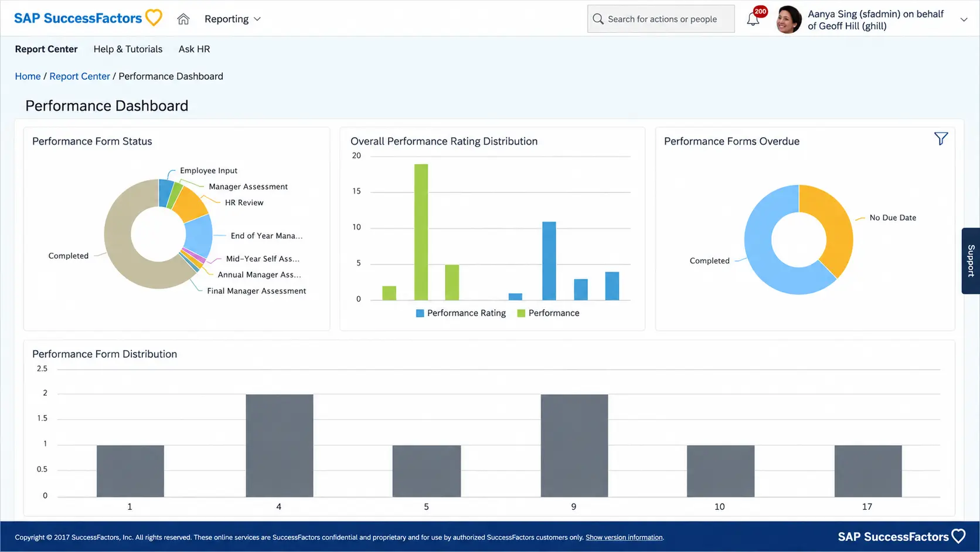This screenshot has width=980, height=552.
Task: Select the light blue End of Year donut slice
Action: [x=199, y=235]
